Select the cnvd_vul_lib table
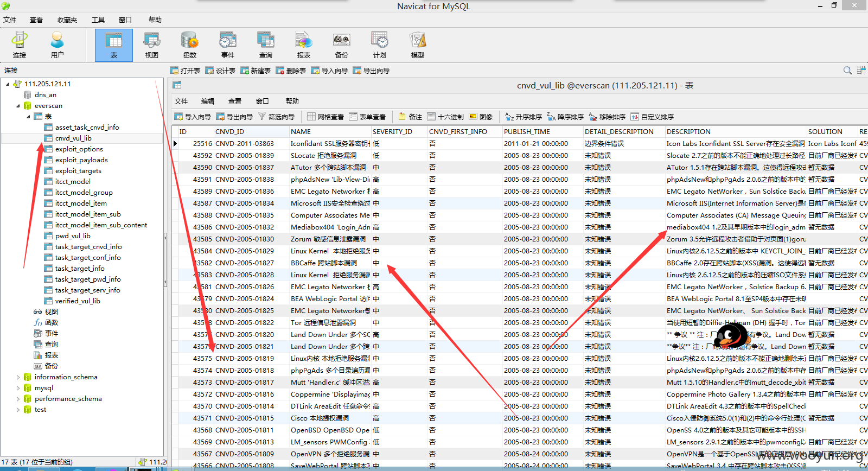The width and height of the screenshot is (868, 471). pyautogui.click(x=73, y=138)
